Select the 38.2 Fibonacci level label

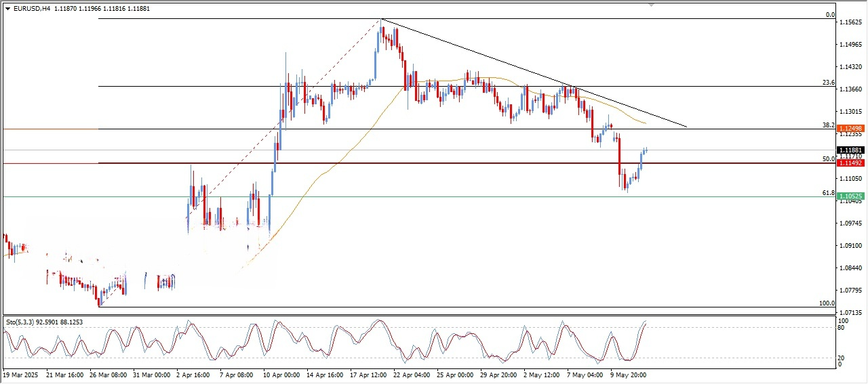828,125
